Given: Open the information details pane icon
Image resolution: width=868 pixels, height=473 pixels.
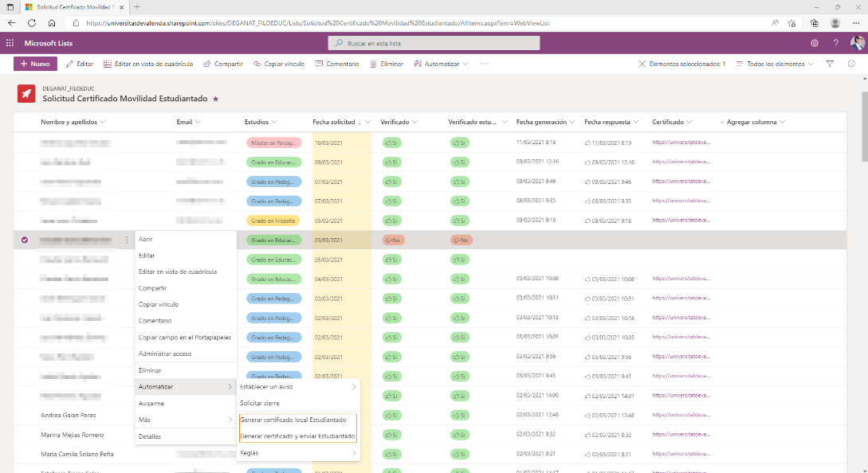Looking at the screenshot, I should pos(851,64).
